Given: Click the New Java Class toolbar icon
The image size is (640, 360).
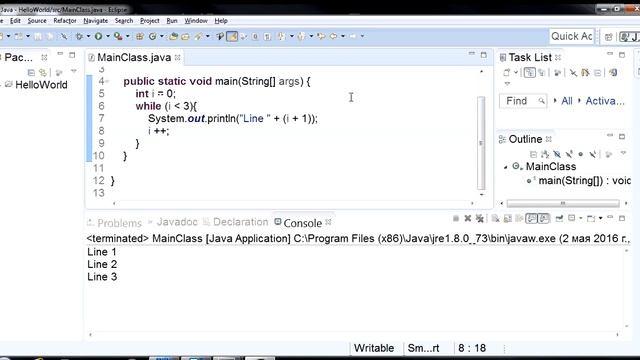Looking at the screenshot, I should [x=153, y=36].
